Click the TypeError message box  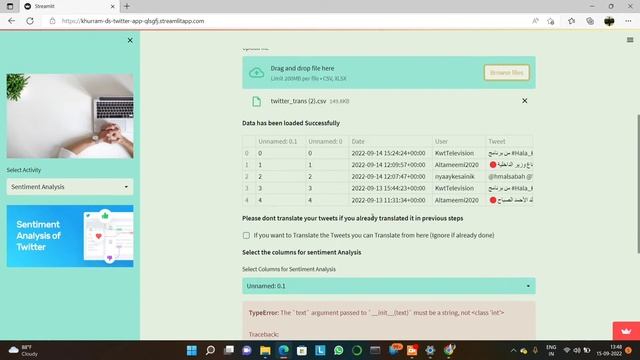click(x=389, y=321)
